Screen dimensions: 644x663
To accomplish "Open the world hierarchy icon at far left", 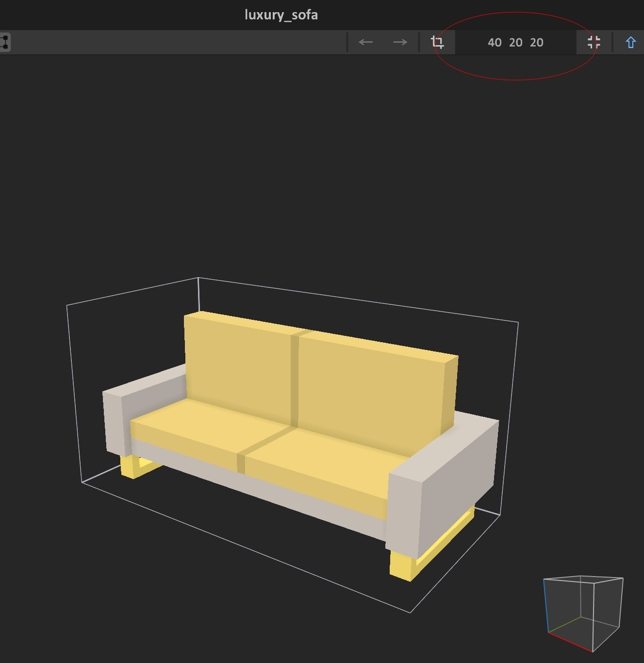I will click(x=4, y=42).
